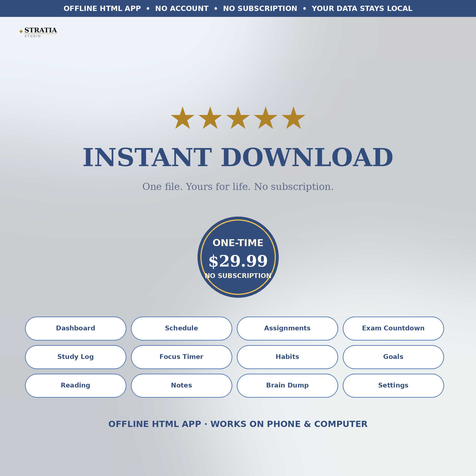Image resolution: width=476 pixels, height=476 pixels.
Task: Open the Notes pill
Action: 182,386
